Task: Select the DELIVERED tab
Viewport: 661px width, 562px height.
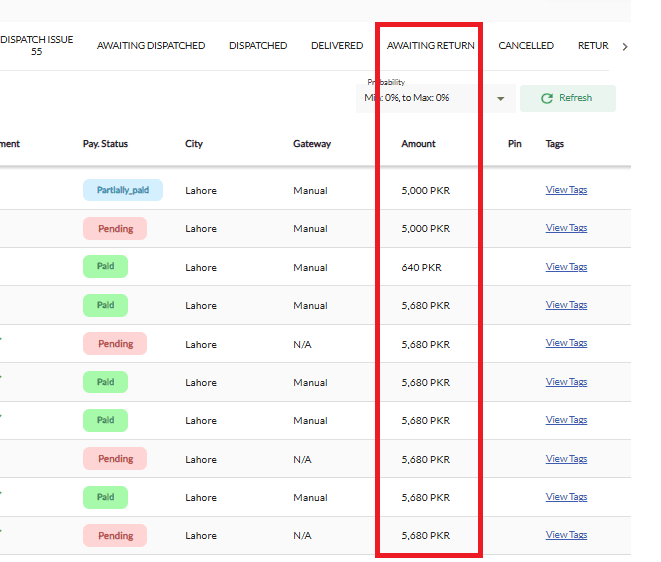Action: [x=337, y=46]
